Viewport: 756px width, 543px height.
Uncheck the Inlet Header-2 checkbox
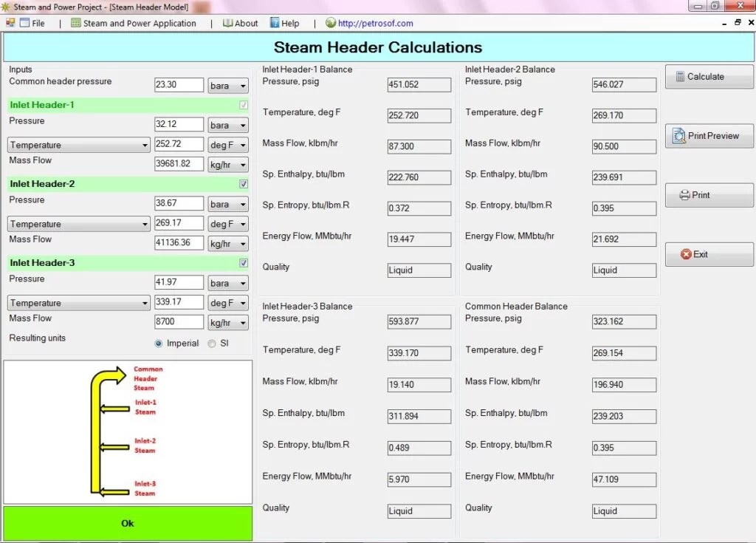(x=244, y=184)
